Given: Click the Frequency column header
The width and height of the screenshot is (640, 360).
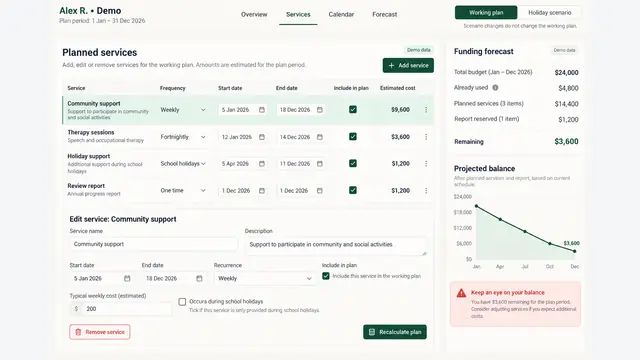Looking at the screenshot, I should pos(173,88).
